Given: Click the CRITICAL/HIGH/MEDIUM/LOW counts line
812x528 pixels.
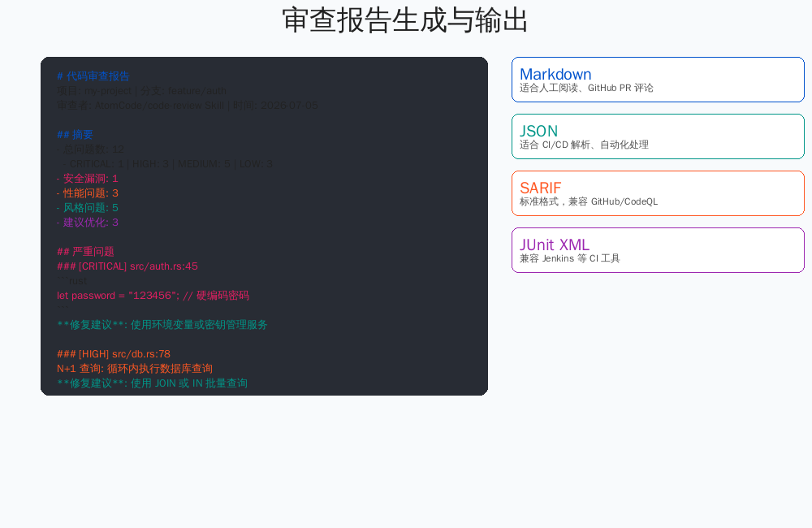Looking at the screenshot, I should click(167, 164).
